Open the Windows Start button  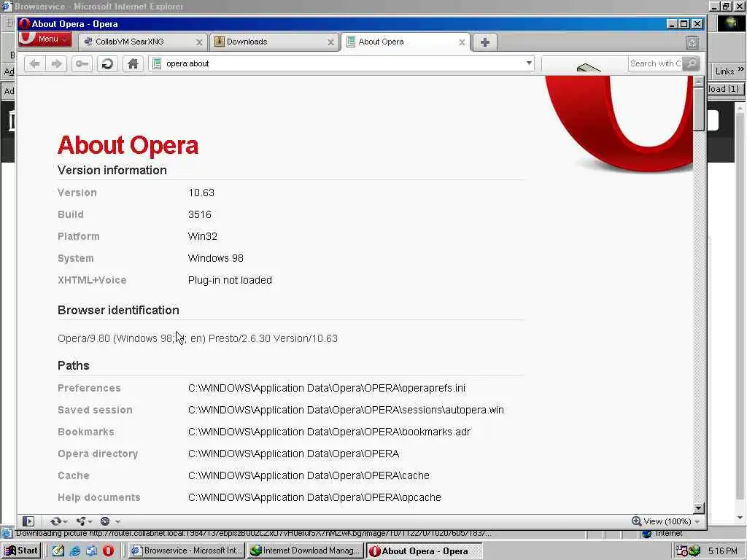pos(21,551)
